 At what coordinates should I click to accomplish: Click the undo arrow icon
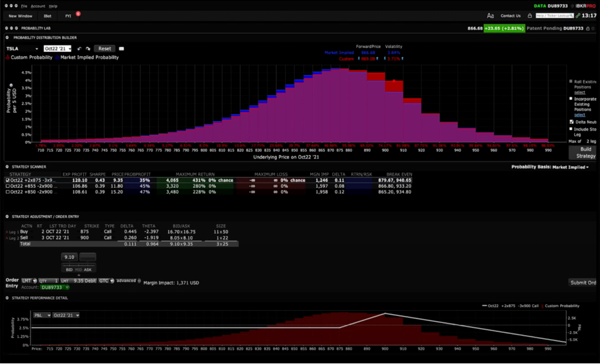79,49
